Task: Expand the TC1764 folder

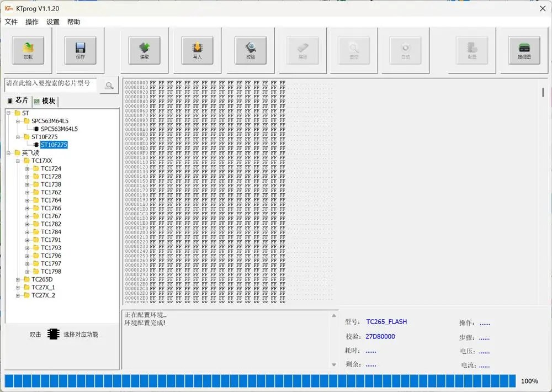Action: pos(27,200)
